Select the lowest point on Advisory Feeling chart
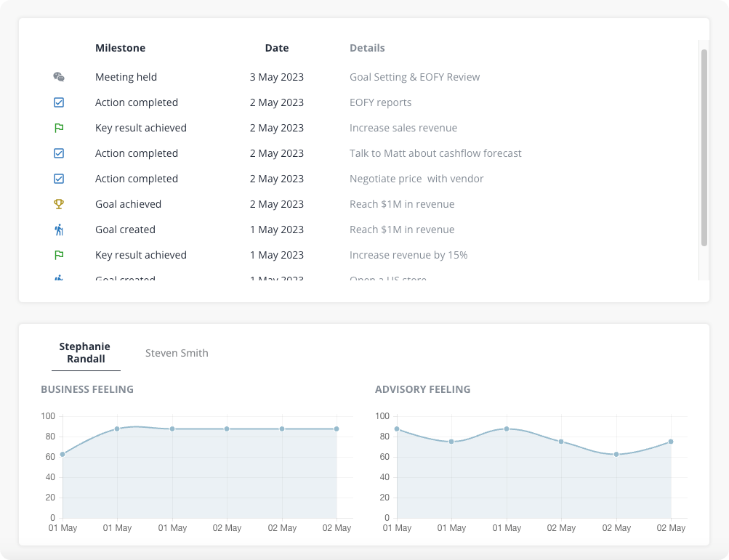Image resolution: width=729 pixels, height=560 pixels. click(616, 454)
